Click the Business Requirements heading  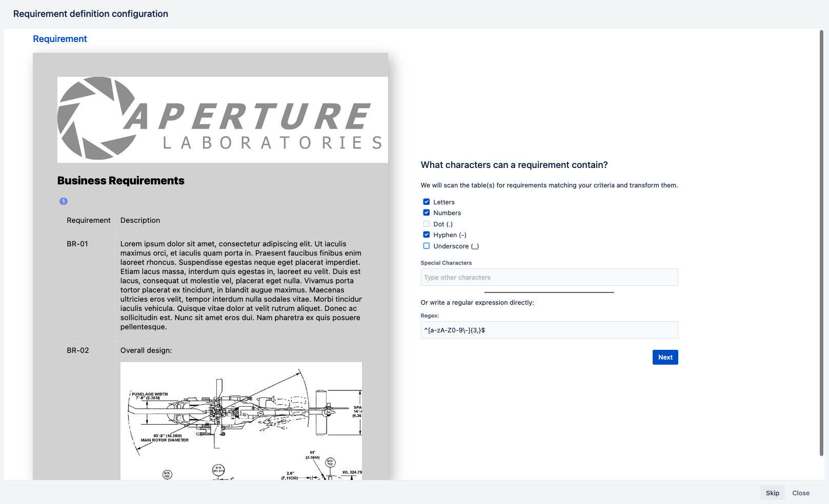click(121, 181)
